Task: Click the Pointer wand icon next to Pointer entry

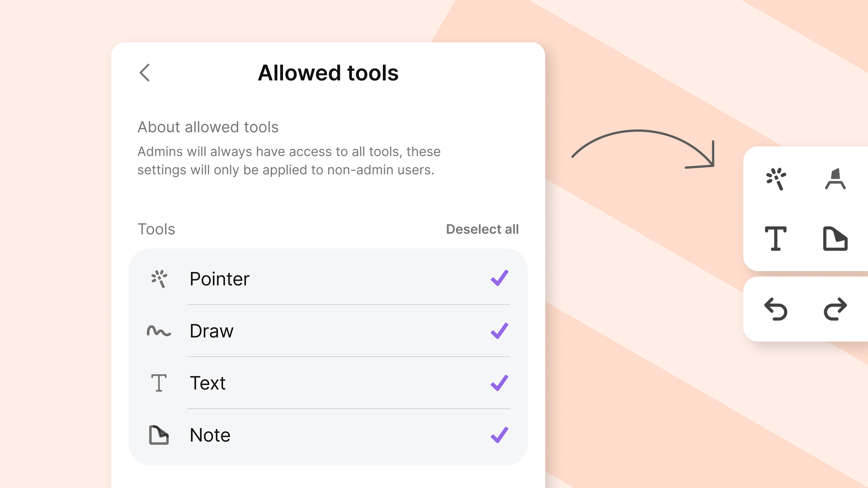Action: [159, 279]
